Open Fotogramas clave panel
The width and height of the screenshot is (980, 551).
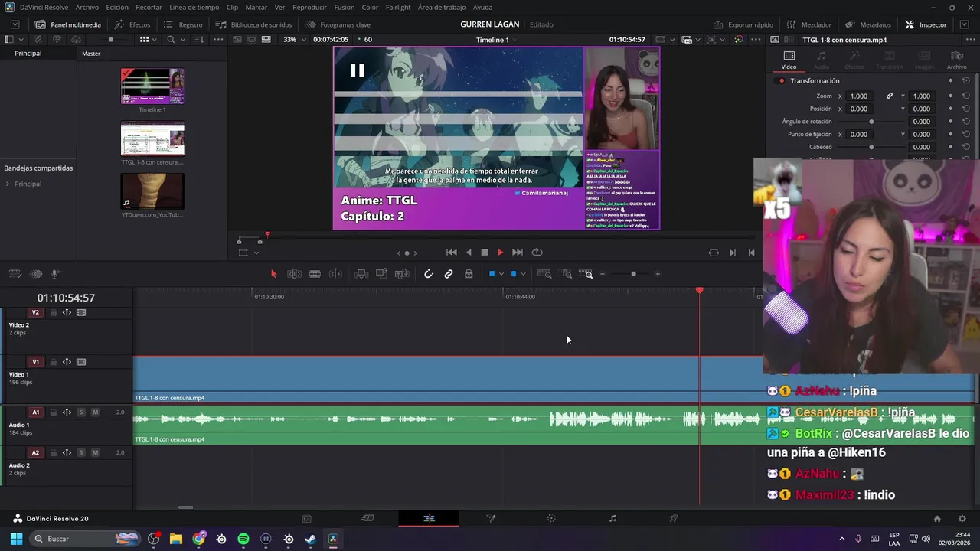[x=338, y=24]
